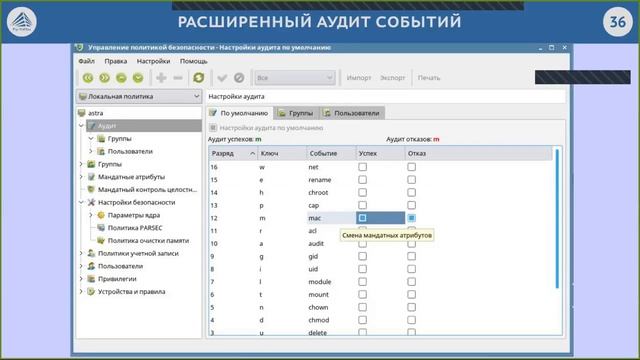Click the Настройки безопасности tools icon

pyautogui.click(x=91, y=202)
